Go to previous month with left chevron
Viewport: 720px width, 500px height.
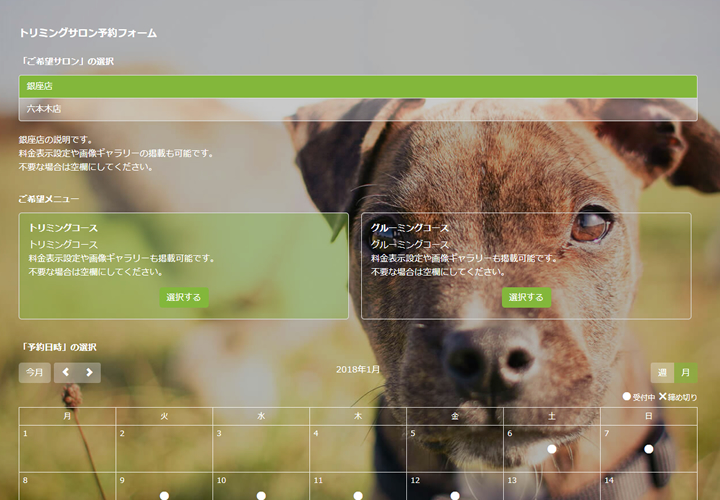pos(66,373)
